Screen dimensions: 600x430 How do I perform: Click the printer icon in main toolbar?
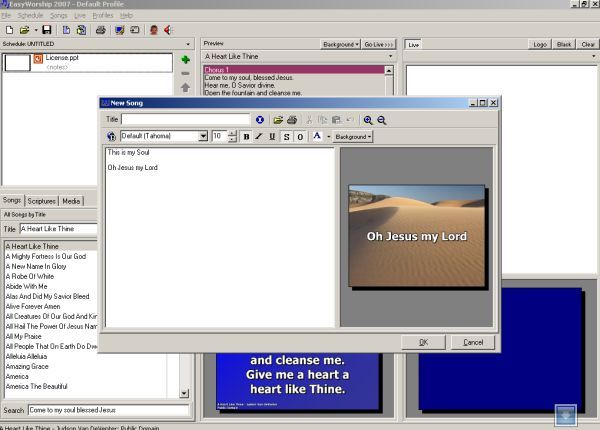click(x=101, y=30)
